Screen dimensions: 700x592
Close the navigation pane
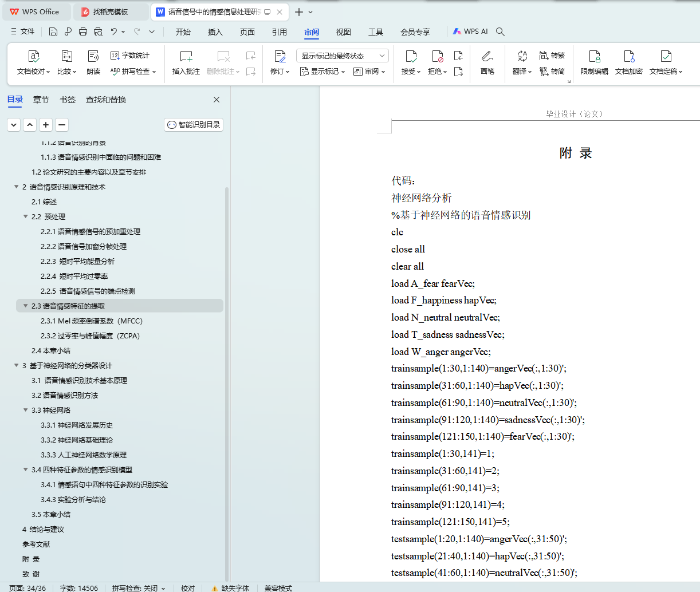[x=217, y=100]
